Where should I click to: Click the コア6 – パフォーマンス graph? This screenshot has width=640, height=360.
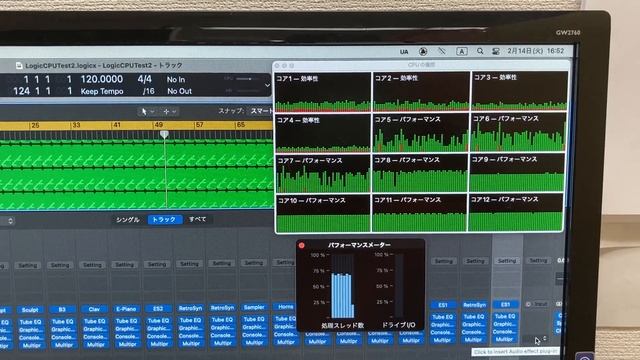tap(518, 132)
